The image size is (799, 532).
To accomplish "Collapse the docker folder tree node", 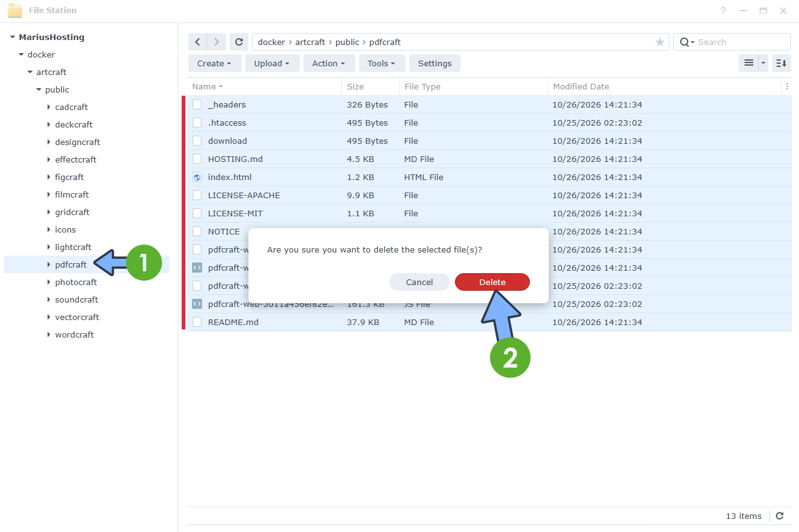I will coord(21,54).
